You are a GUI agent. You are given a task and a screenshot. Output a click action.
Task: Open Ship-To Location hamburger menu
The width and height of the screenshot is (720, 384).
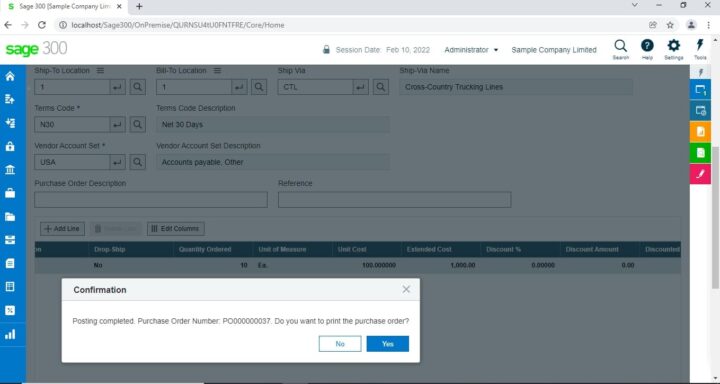pyautogui.click(x=100, y=71)
